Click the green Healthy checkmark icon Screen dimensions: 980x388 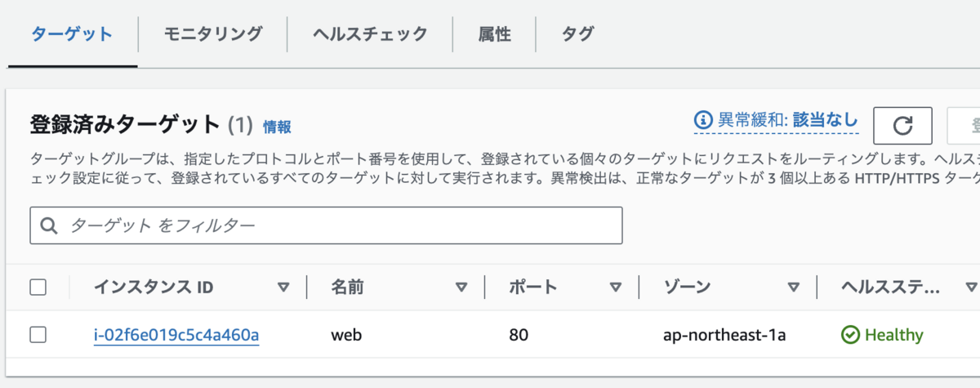(850, 335)
